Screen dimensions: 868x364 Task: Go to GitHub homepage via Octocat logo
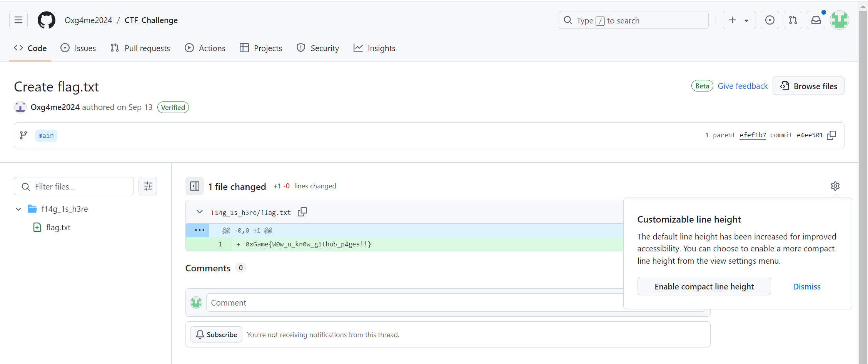pos(47,20)
